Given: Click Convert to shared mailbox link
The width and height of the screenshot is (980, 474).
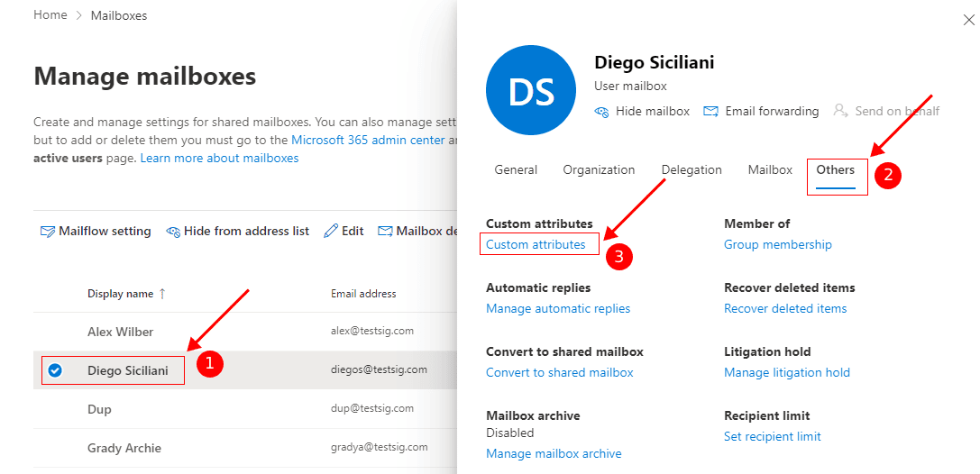Looking at the screenshot, I should [x=559, y=372].
